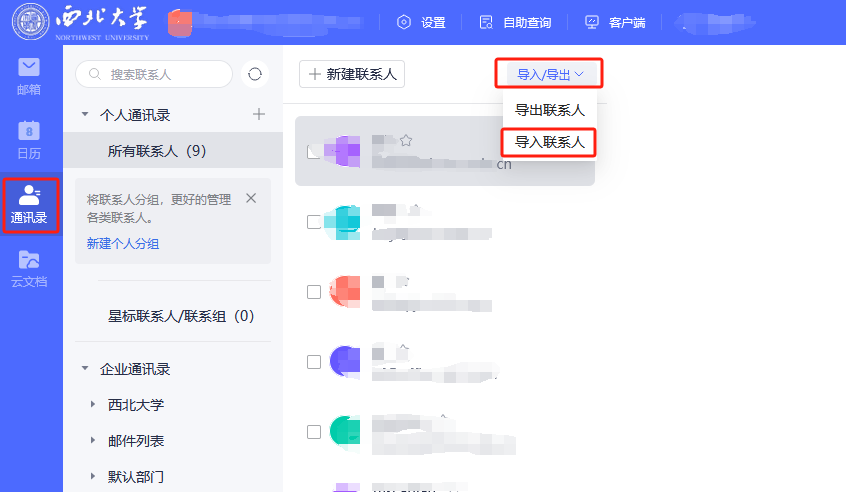
Task: Click the refresh icon beside contact search
Action: [x=255, y=74]
